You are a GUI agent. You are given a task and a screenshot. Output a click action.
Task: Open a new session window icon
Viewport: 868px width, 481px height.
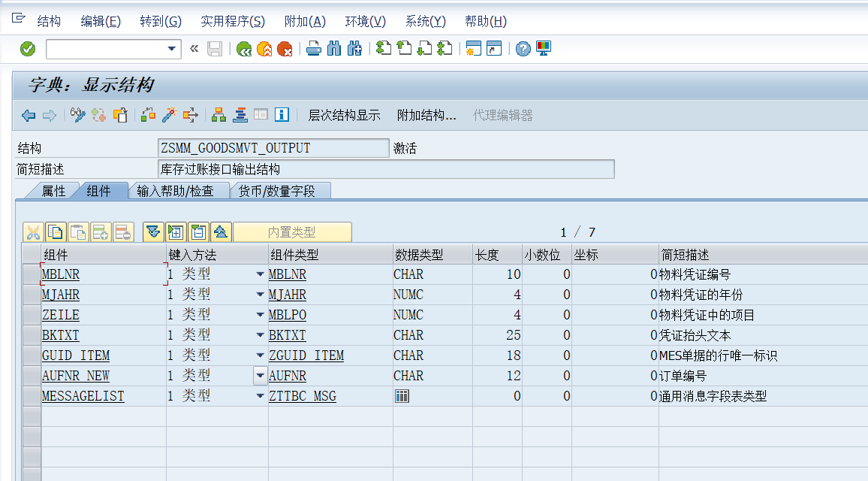pyautogui.click(x=473, y=49)
